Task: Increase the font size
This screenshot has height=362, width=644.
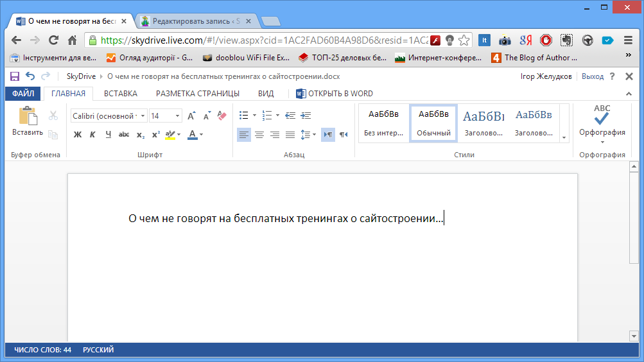Action: [x=191, y=116]
